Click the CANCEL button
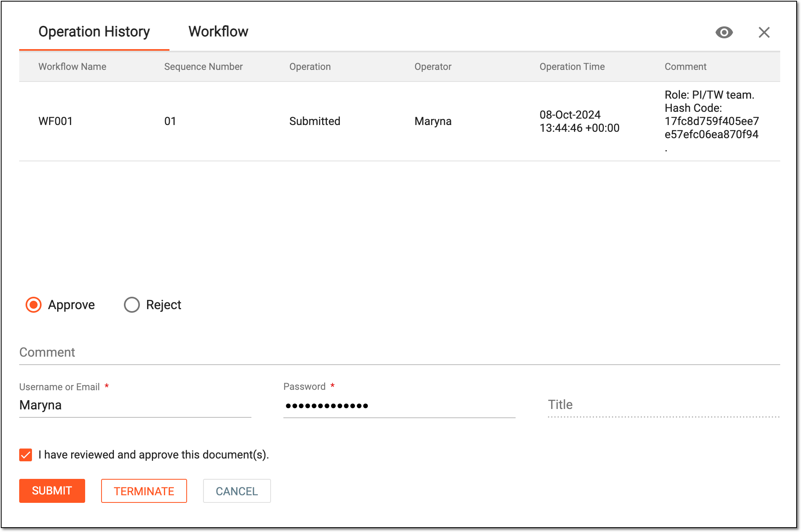Viewport: 801px width, 532px height. click(x=237, y=491)
